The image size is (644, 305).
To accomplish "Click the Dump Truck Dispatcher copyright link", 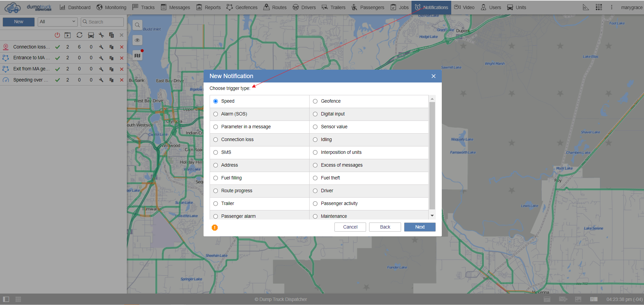I will pos(281,300).
